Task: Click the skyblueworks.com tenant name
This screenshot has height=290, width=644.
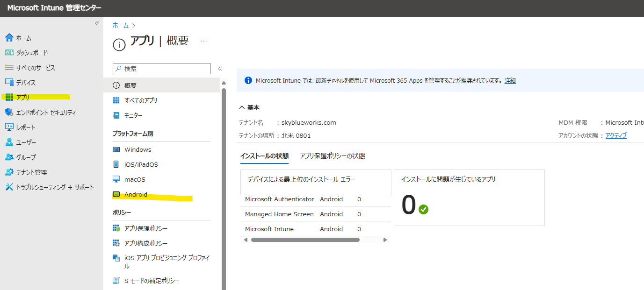Action: coord(309,123)
